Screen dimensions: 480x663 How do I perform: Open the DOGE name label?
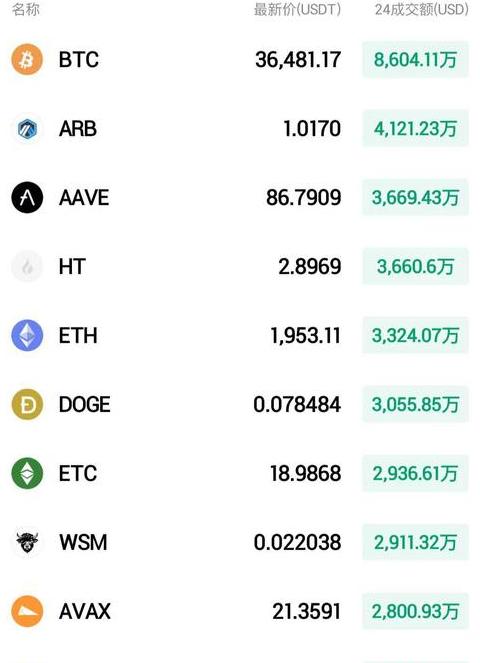coord(85,405)
